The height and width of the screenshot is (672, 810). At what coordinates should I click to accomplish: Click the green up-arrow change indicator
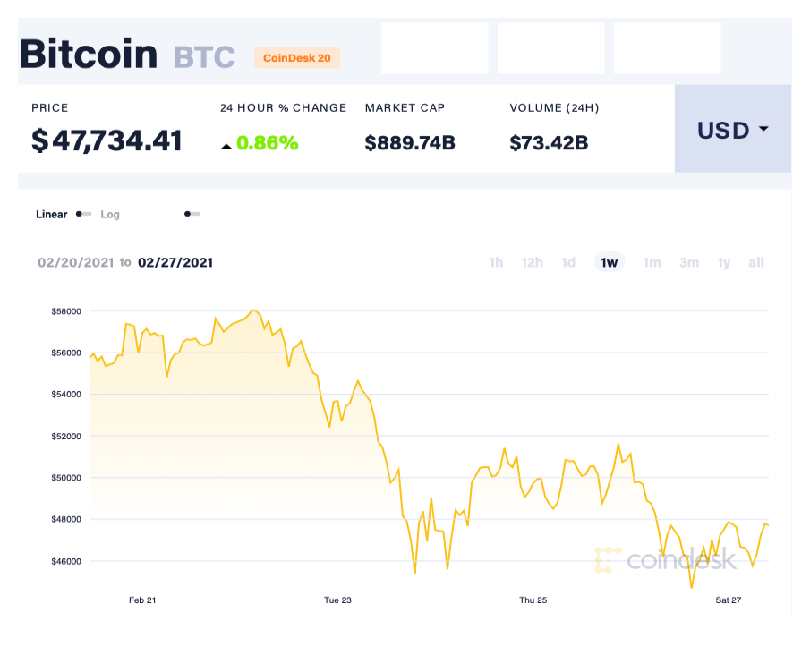pos(227,142)
